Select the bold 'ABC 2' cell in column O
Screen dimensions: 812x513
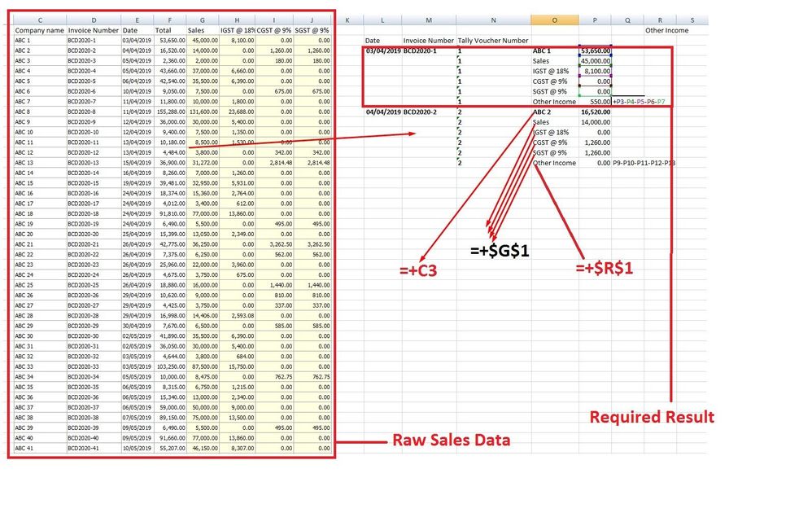click(555, 112)
